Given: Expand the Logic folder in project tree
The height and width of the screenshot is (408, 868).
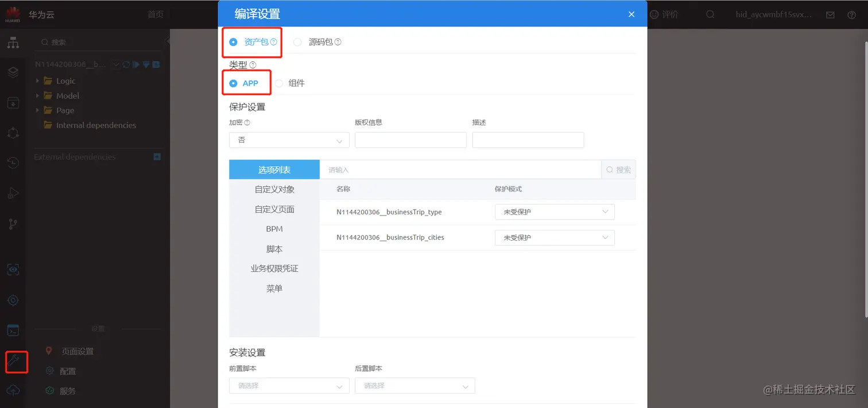Looking at the screenshot, I should [x=38, y=80].
